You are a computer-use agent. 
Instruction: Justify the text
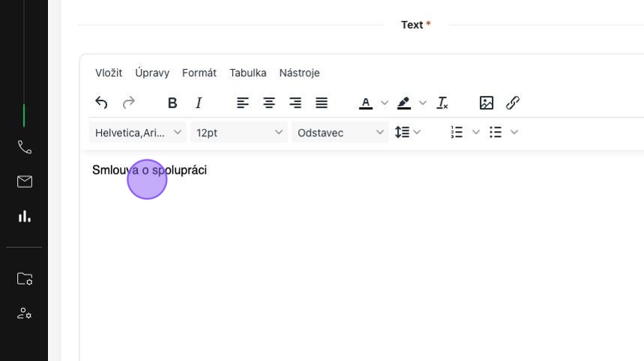click(x=321, y=103)
